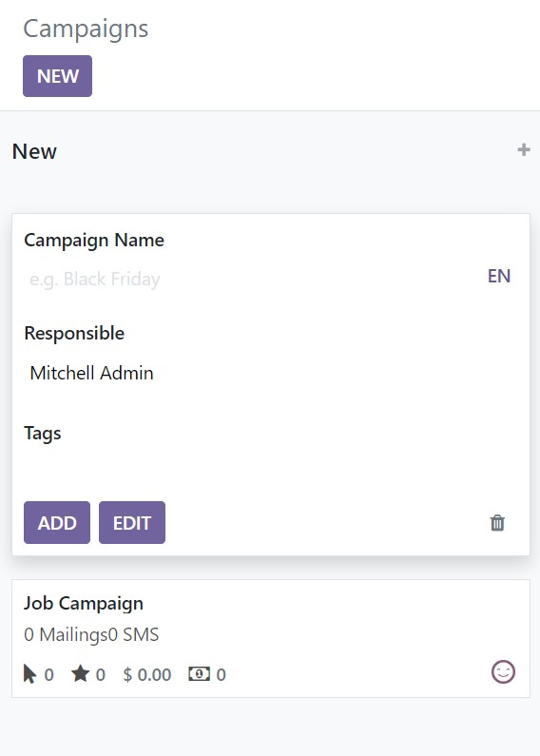Click the ADD button
The width and height of the screenshot is (540, 756).
coord(57,523)
